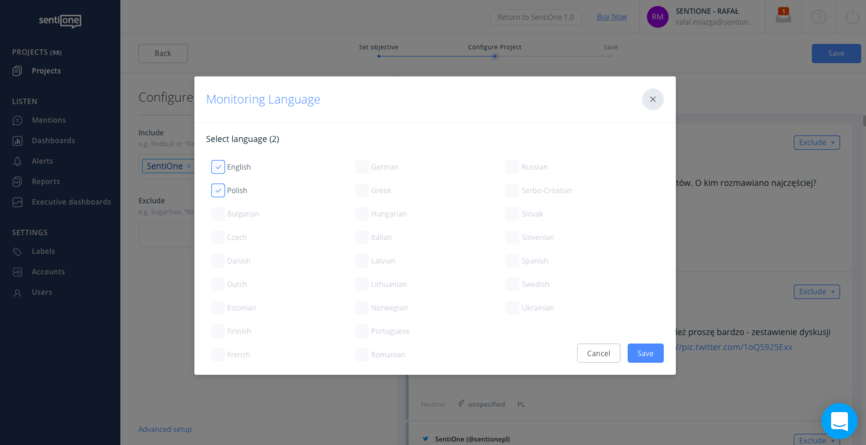This screenshot has height=445, width=866.
Task: Click the SentiOne logo
Action: (x=60, y=20)
